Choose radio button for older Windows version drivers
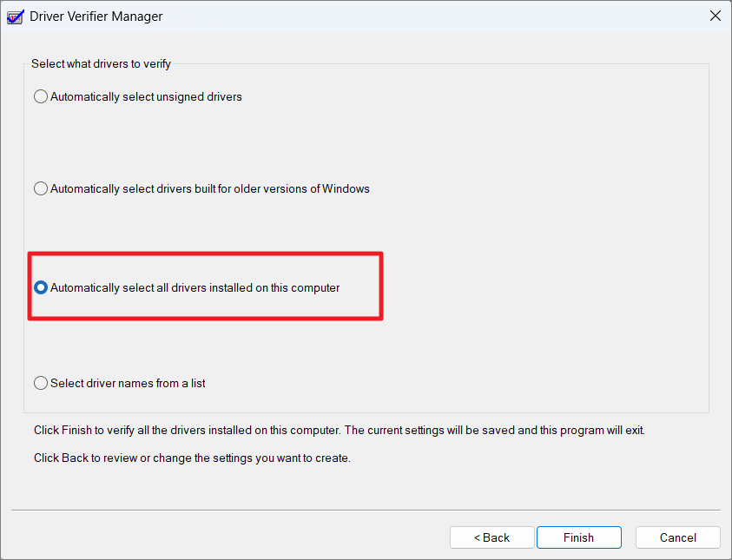 [41, 188]
